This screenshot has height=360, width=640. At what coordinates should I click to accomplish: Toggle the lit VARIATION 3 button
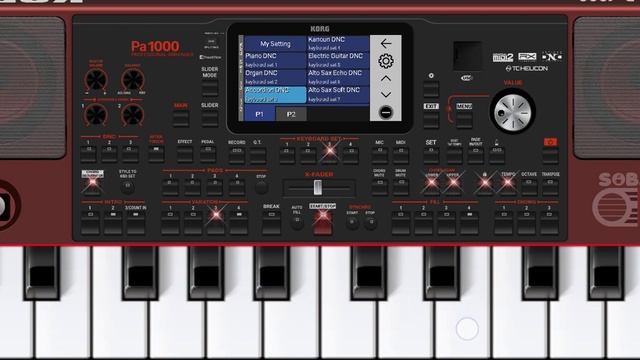point(216,222)
